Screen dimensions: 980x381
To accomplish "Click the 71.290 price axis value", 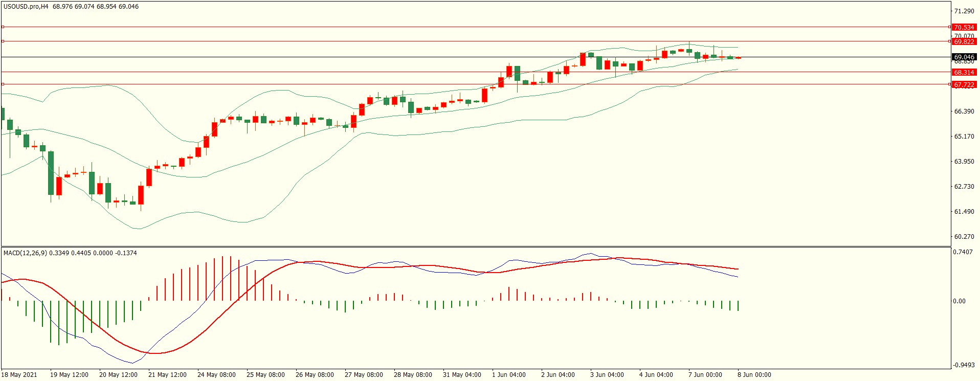I will 964,11.
